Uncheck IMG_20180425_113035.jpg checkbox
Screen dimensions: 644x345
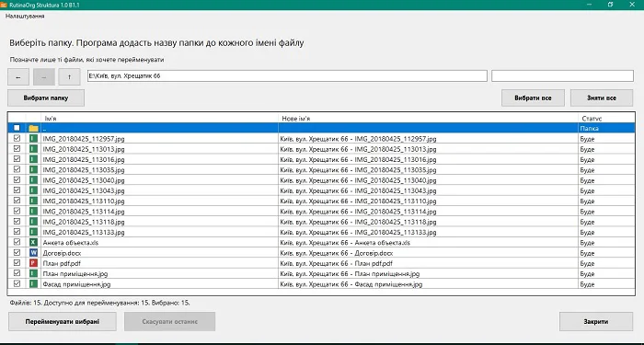click(17, 169)
